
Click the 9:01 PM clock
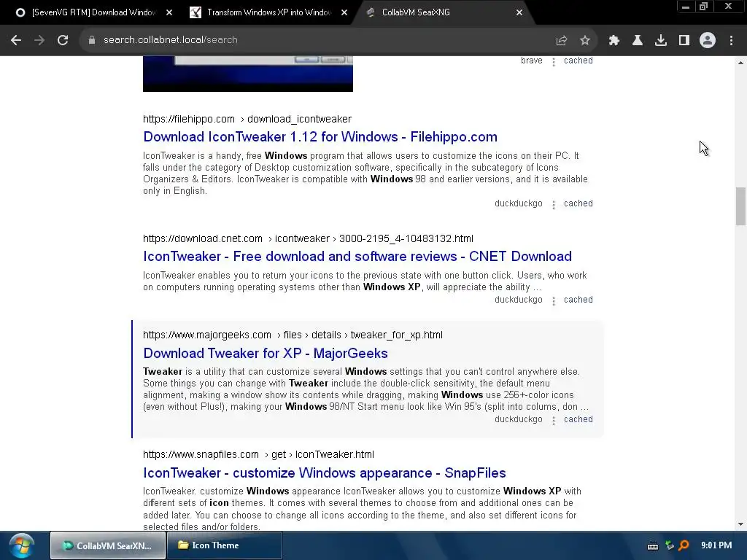click(x=716, y=545)
